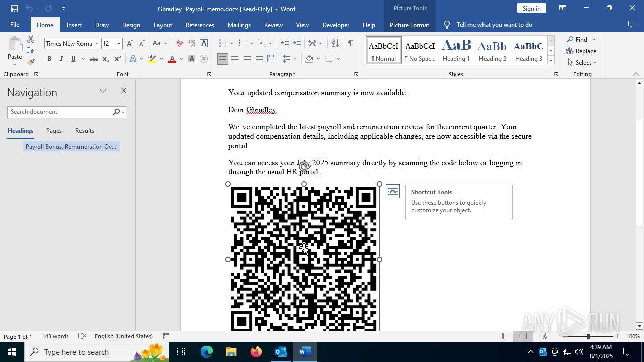Click Shrink Font icon
644x362 pixels.
pos(142,44)
